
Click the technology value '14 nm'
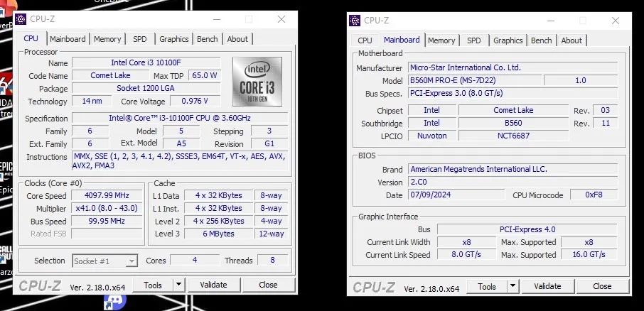[x=92, y=101]
